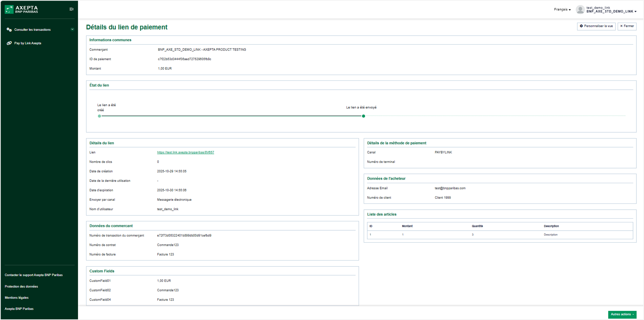
Task: Open the Autres actions dropdown button
Action: [622, 314]
